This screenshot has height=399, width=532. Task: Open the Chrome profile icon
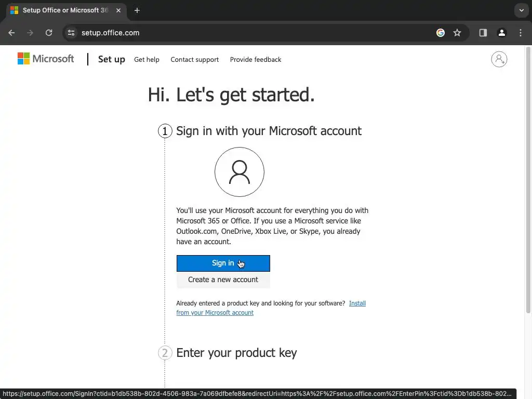[502, 33]
